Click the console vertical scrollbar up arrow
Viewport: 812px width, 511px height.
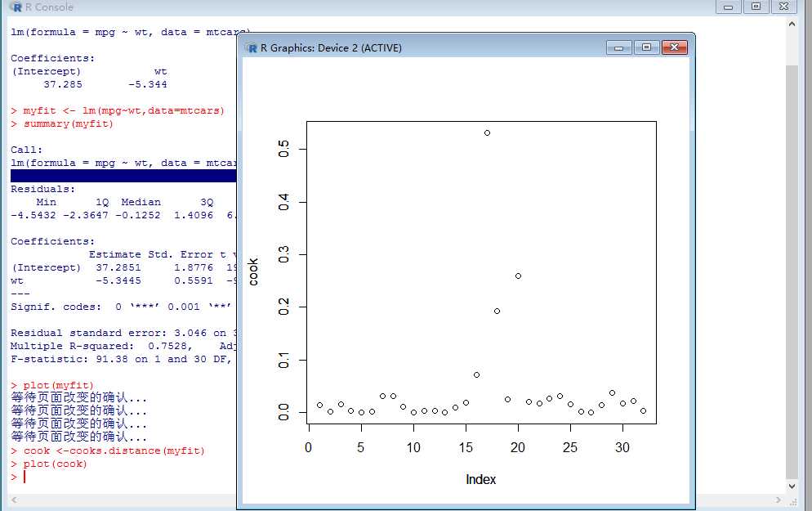coord(792,24)
